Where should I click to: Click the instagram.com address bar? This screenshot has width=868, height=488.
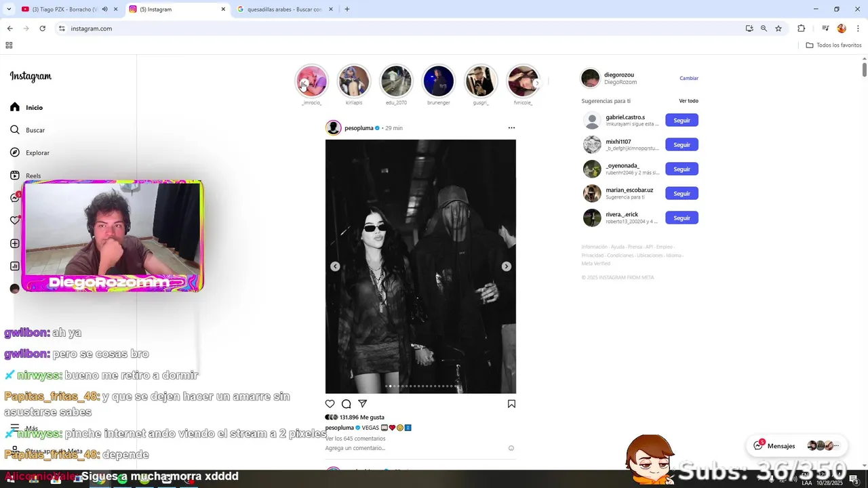(x=400, y=28)
